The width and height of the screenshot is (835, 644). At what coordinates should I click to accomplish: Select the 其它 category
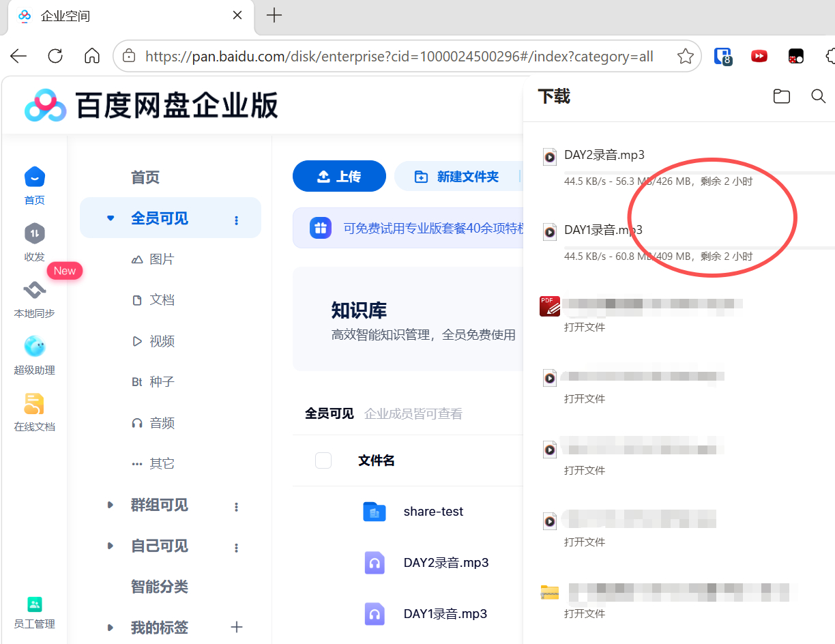pos(153,464)
